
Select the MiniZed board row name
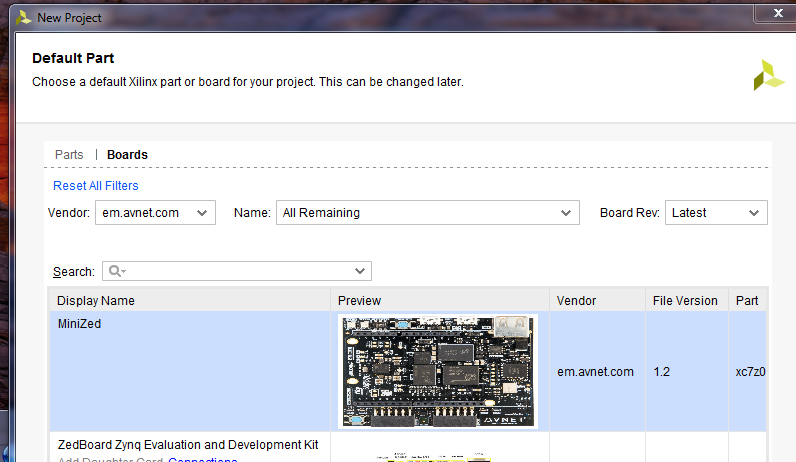click(x=79, y=324)
